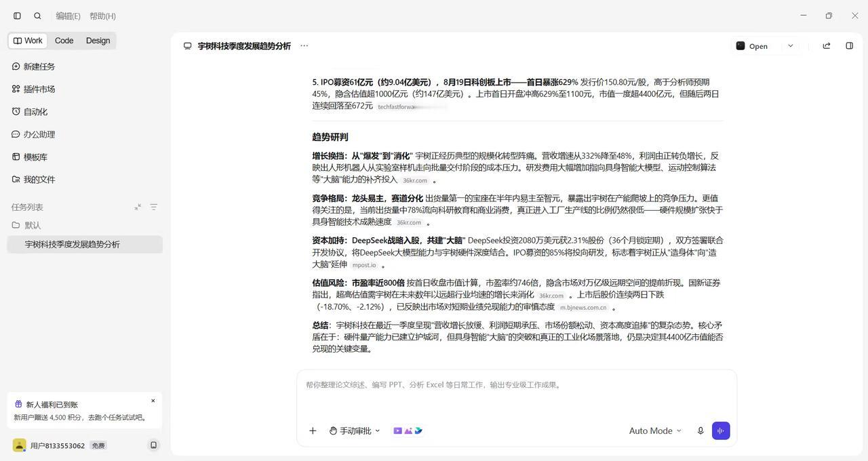
Task: Switch to the Code tab
Action: point(64,41)
